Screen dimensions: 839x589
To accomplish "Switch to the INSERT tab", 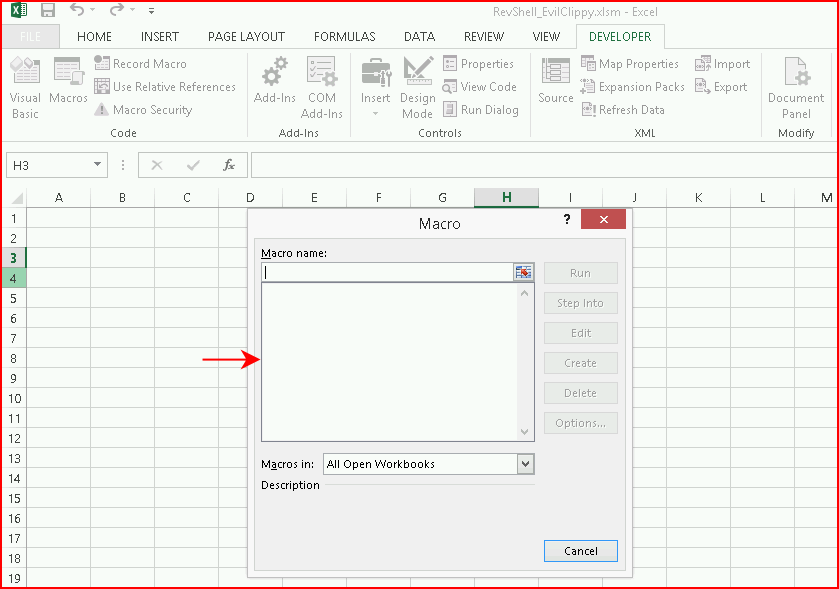I will tap(159, 36).
